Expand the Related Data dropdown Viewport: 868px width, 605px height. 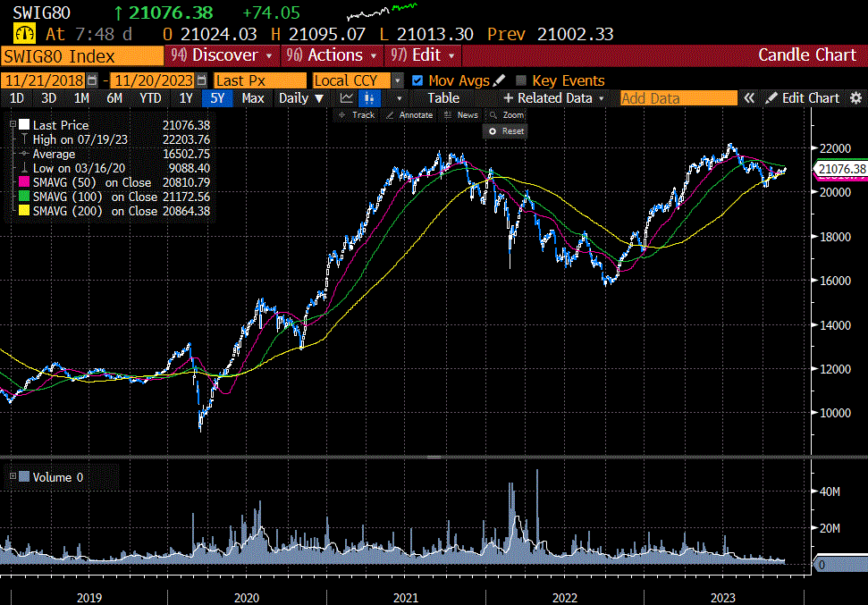pos(553,98)
